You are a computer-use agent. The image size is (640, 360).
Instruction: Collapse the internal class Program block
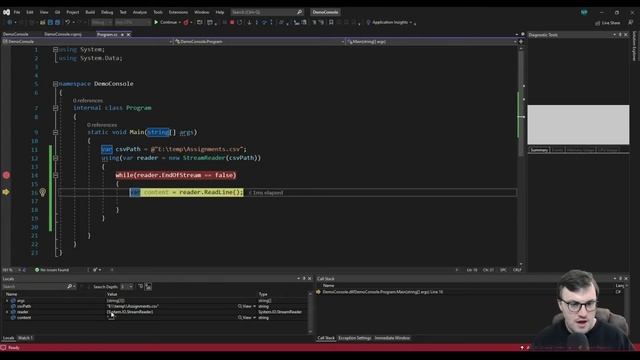(x=55, y=108)
